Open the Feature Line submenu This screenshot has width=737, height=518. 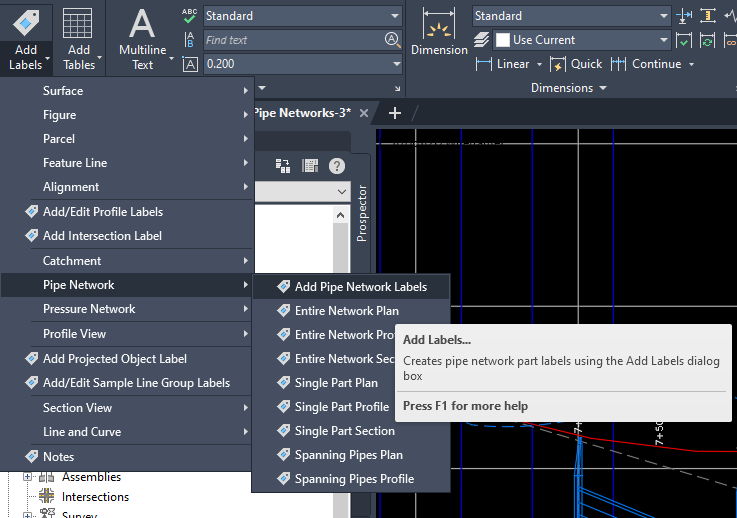127,163
